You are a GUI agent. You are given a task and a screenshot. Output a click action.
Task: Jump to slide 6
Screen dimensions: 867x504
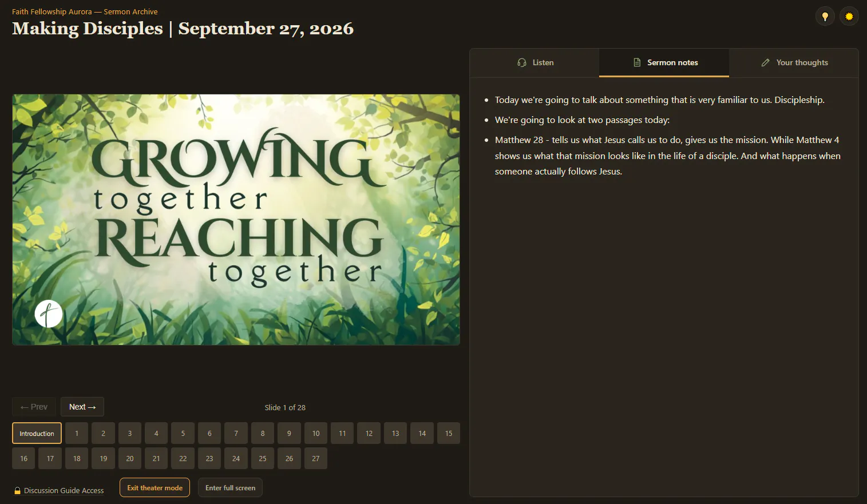coord(209,433)
